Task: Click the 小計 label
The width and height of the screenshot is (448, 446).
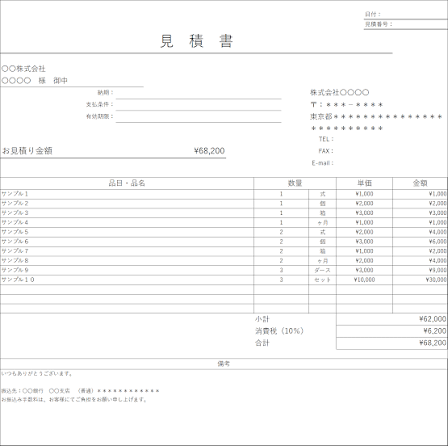Action: (262, 319)
